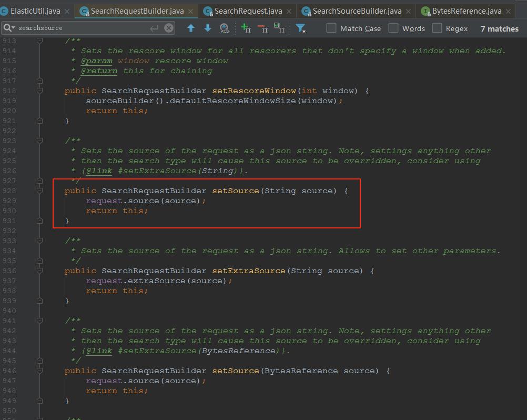Go to previous occurrence arrow
527x420 pixels.
tap(191, 28)
